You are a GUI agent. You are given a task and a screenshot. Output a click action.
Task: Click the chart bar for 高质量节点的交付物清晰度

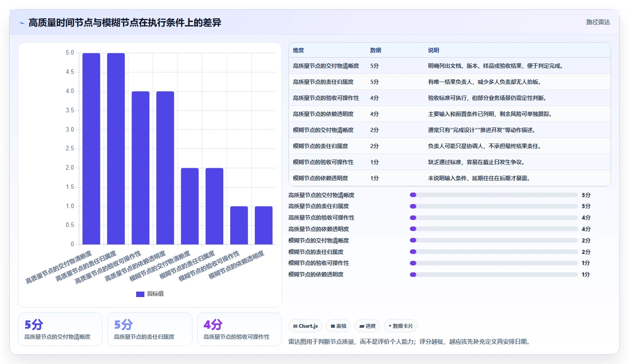pos(91,149)
